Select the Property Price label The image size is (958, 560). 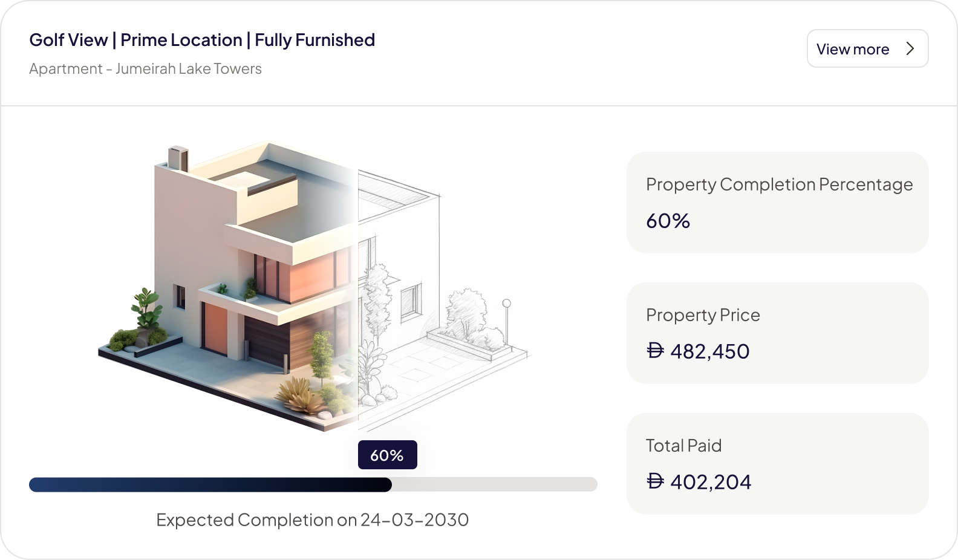[x=703, y=315]
